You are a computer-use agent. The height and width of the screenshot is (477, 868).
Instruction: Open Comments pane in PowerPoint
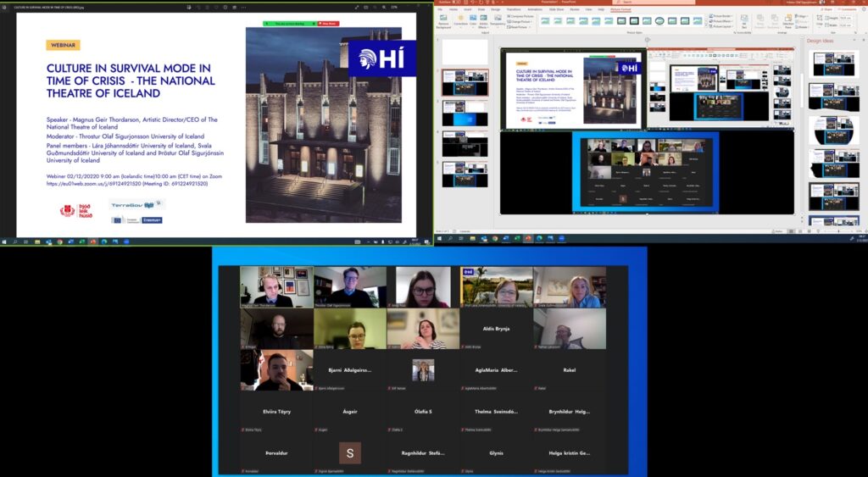click(847, 9)
